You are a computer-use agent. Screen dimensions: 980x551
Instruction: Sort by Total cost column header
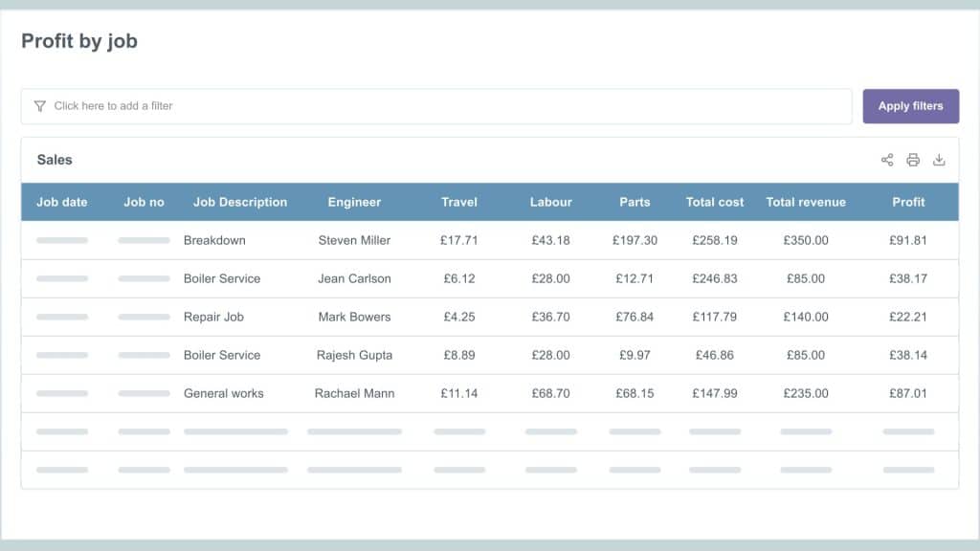pyautogui.click(x=714, y=203)
